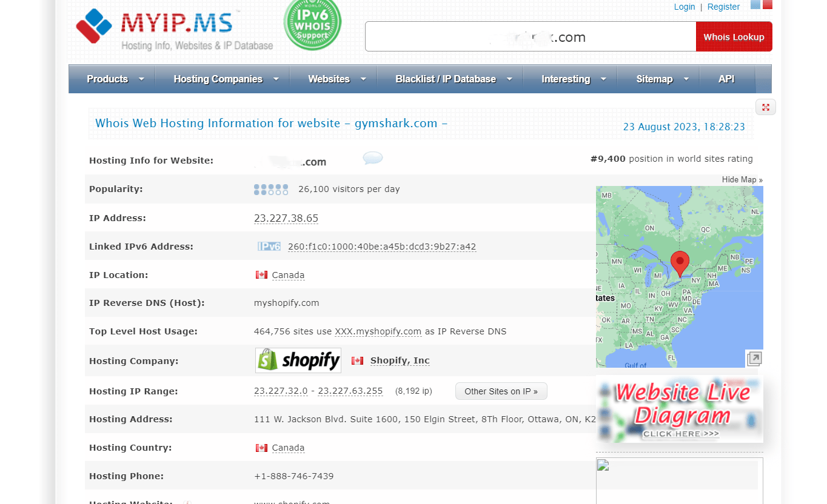
Task: Open the Shopify, Inc link
Action: [400, 360]
